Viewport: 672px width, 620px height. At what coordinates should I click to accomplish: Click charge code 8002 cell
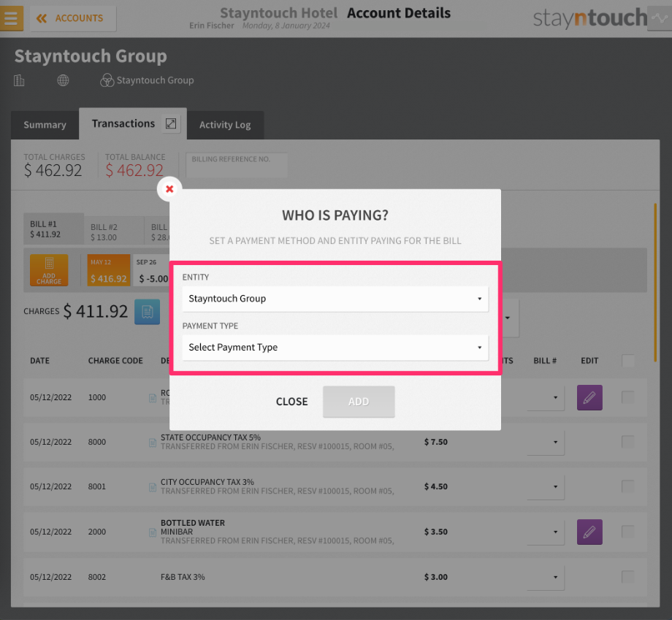[97, 577]
